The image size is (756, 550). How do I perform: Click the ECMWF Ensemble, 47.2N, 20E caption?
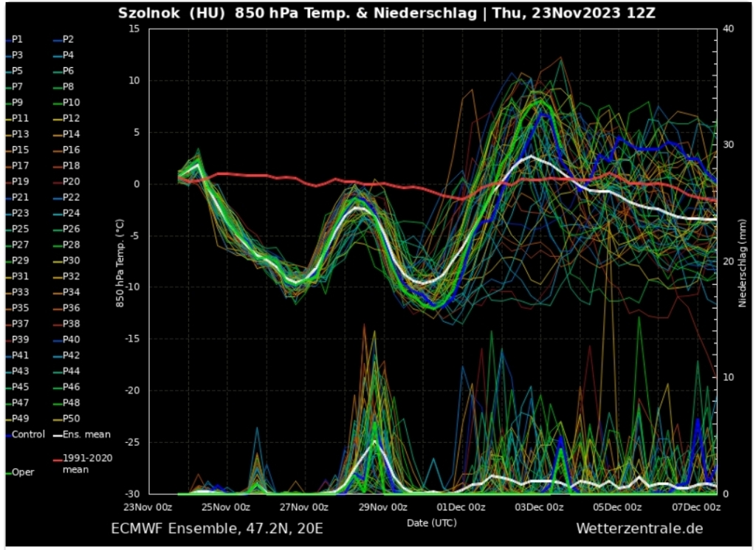tap(216, 529)
